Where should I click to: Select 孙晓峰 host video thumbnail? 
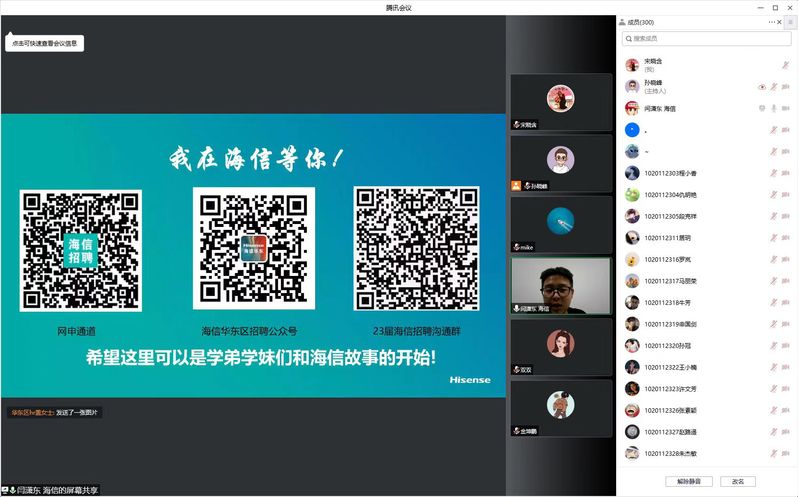[560, 161]
